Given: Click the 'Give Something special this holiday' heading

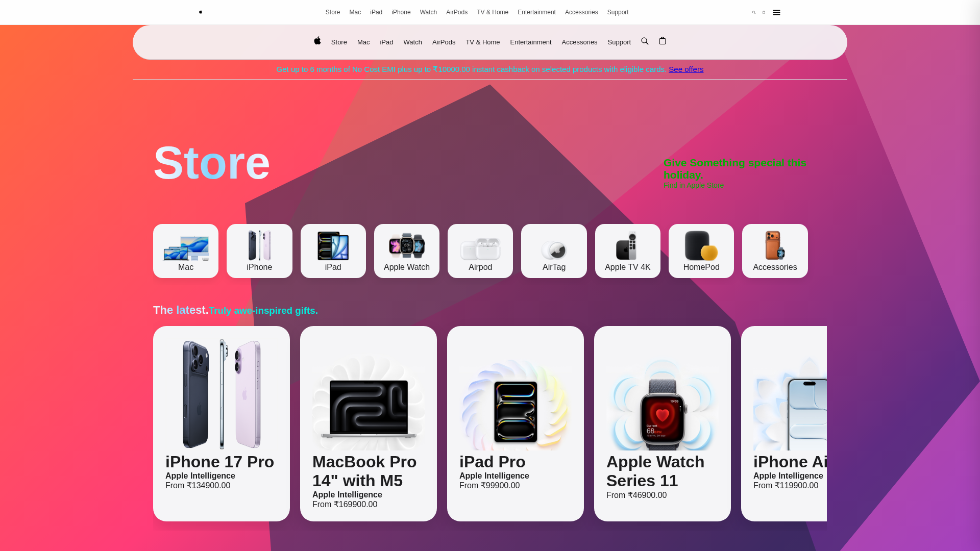Looking at the screenshot, I should pos(735,169).
